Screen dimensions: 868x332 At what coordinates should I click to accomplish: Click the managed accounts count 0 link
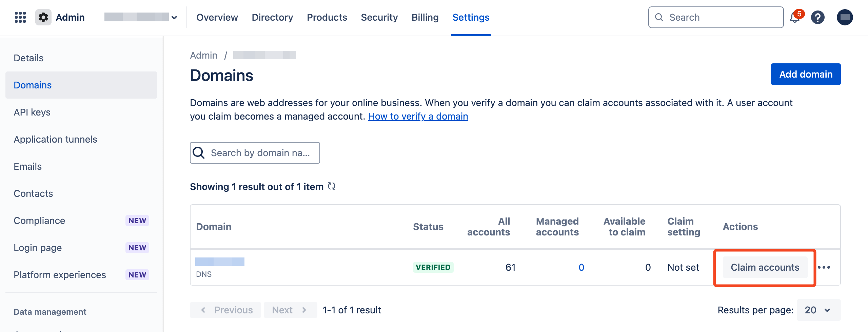pyautogui.click(x=581, y=267)
